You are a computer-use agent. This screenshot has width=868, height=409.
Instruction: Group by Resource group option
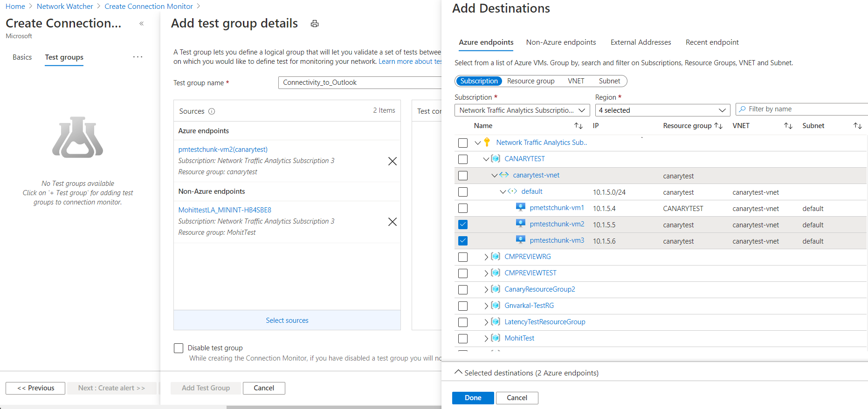(x=530, y=81)
